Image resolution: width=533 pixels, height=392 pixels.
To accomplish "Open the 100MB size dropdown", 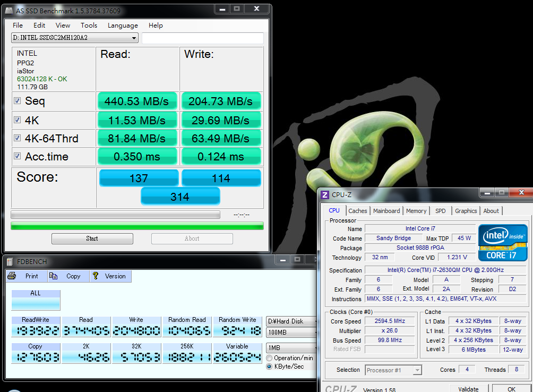I will [x=291, y=333].
